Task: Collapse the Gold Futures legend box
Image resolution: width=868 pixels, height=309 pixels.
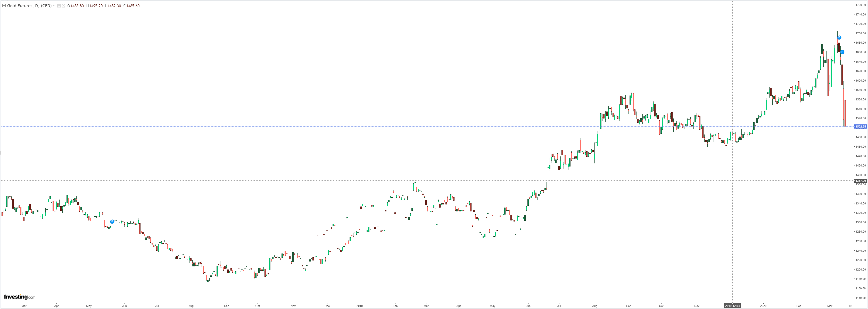Action: pos(4,6)
